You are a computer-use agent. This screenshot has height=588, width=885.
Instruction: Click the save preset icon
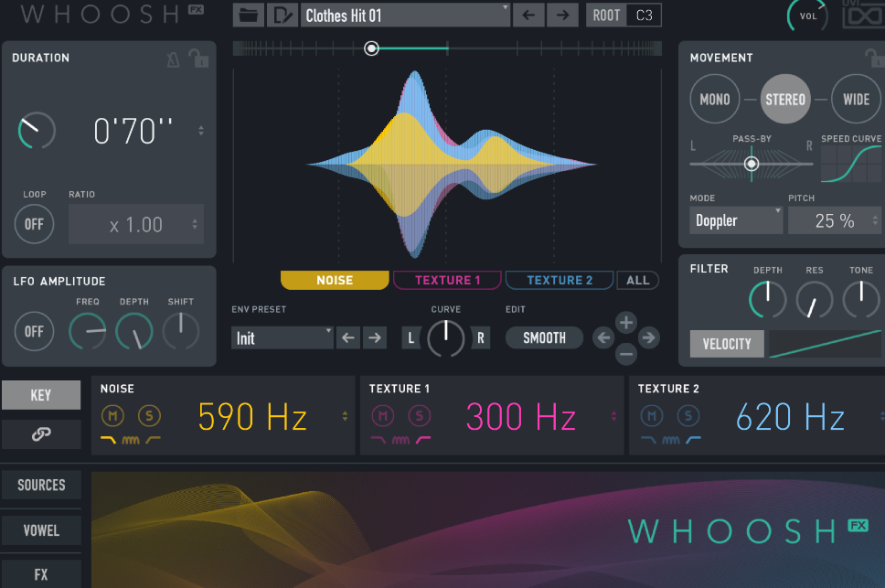click(x=282, y=15)
